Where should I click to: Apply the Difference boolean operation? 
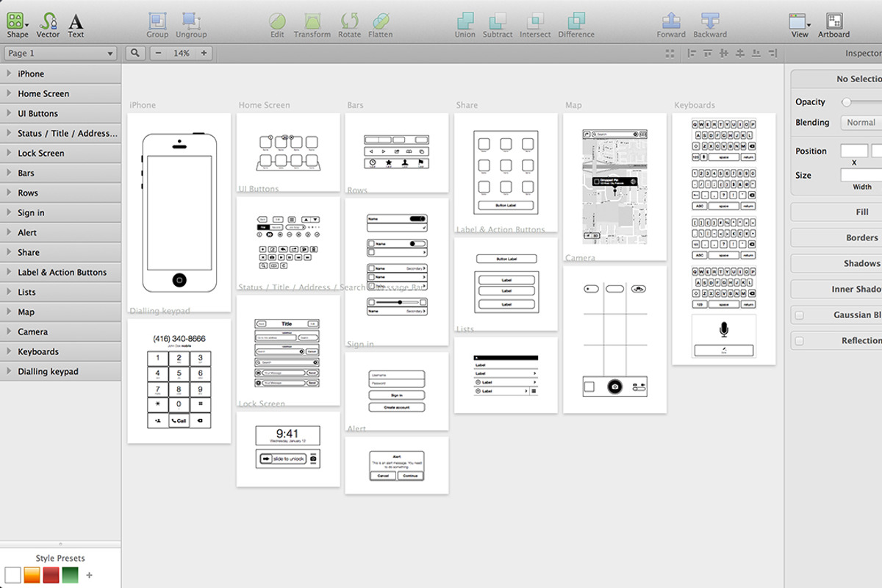pyautogui.click(x=576, y=24)
